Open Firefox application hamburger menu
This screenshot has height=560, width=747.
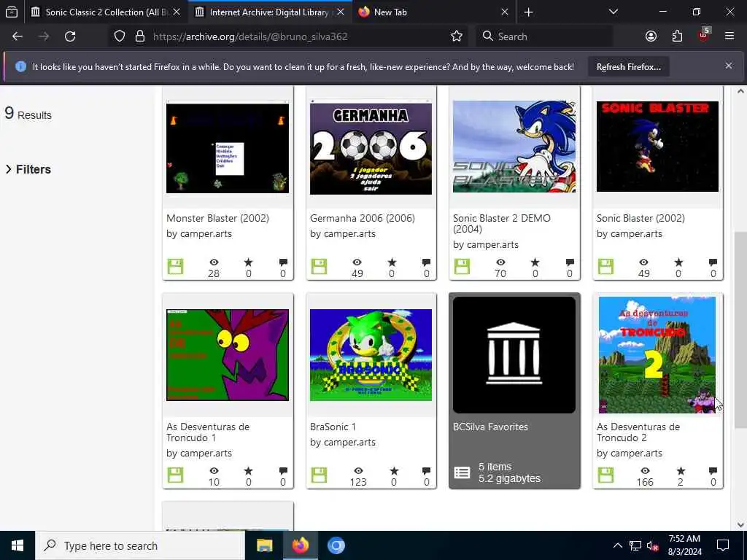tap(729, 36)
